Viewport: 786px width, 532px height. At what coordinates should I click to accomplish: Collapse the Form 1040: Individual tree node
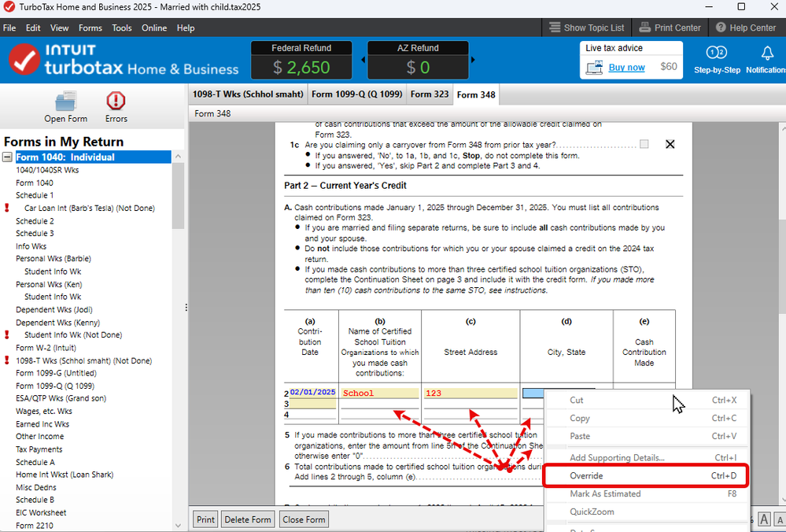[7, 157]
